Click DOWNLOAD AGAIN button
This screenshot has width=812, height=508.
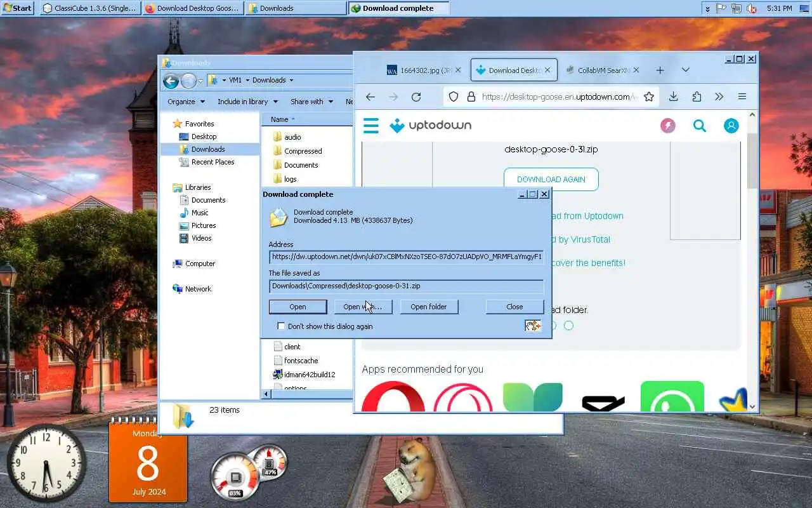pos(551,179)
